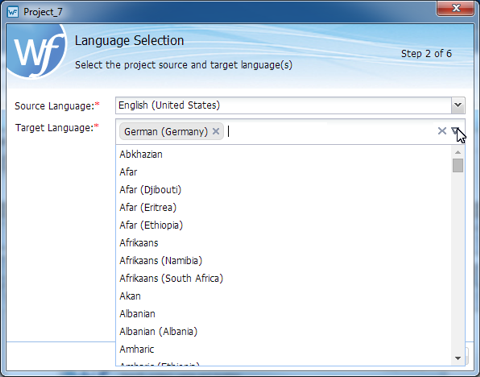480x377 pixels.
Task: Select Amharic from the dropdown list
Action: [x=283, y=349]
